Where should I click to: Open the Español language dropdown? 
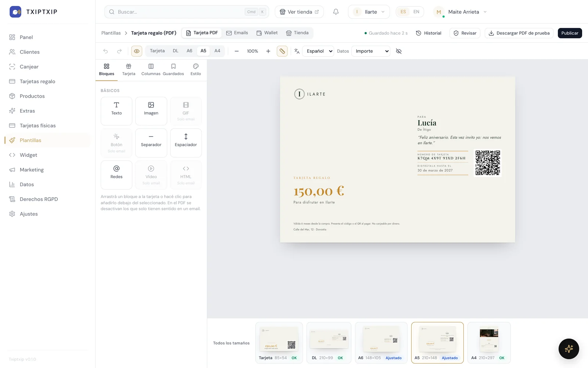click(x=318, y=51)
